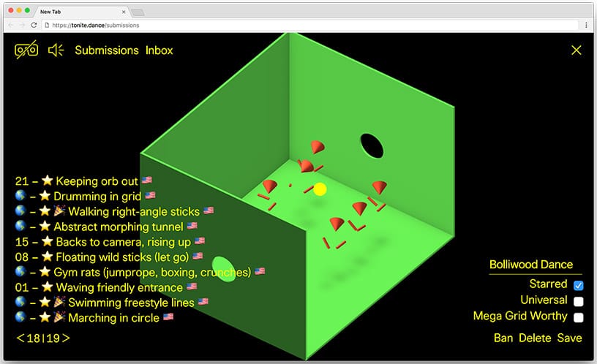This screenshot has width=597, height=364.
Task: Open the Abstract morphing tunnel submission
Action: pyautogui.click(x=117, y=227)
